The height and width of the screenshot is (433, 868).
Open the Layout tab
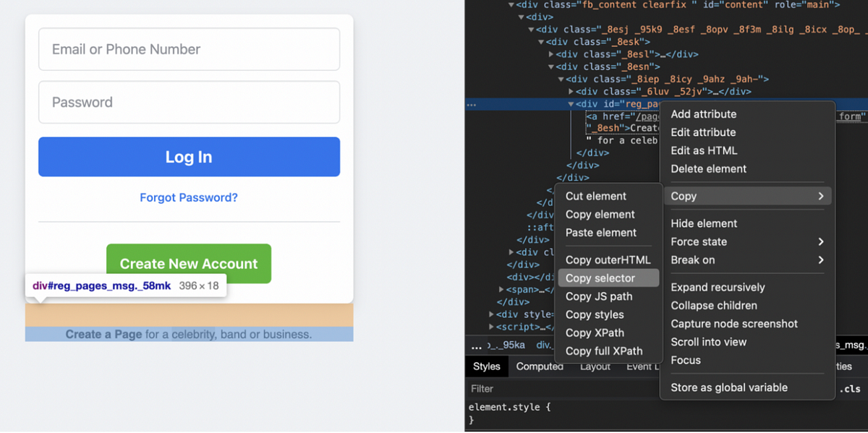[x=595, y=366]
